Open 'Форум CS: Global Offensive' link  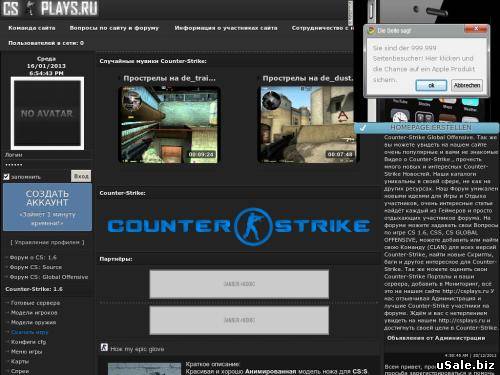(x=49, y=277)
